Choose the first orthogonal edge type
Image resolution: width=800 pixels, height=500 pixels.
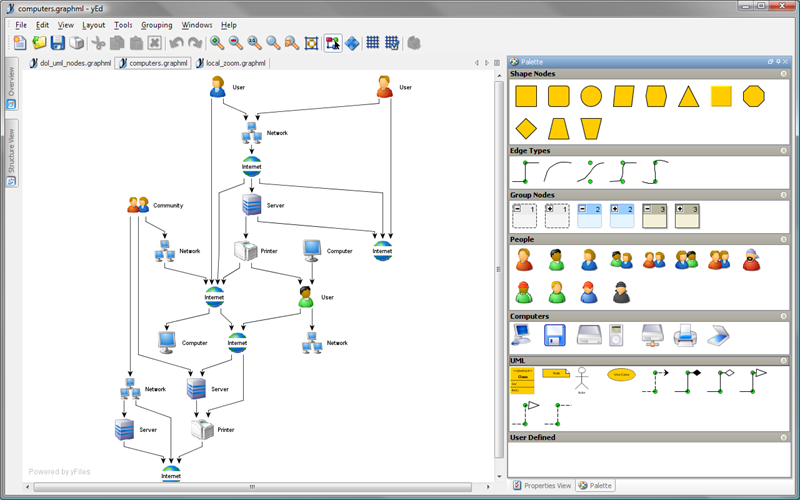[x=526, y=171]
